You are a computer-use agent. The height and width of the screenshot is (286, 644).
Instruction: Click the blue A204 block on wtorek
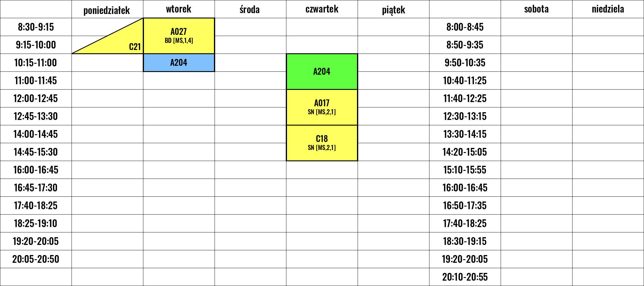click(x=179, y=63)
